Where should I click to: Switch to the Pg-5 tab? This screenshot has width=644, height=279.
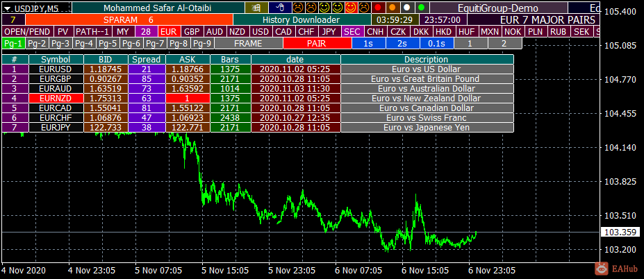pos(108,43)
